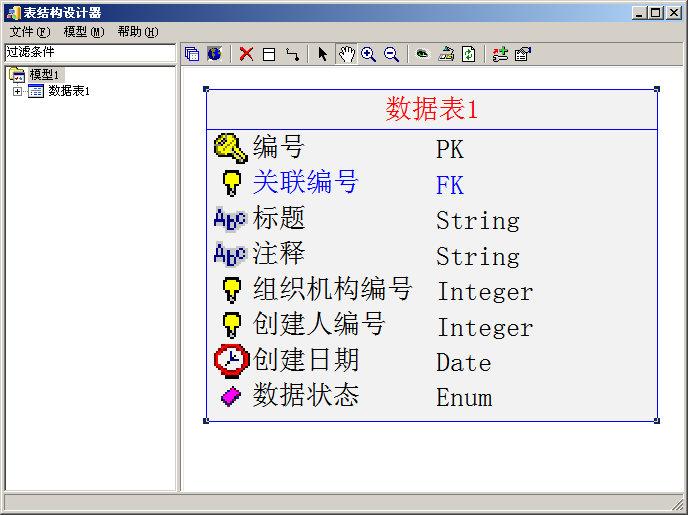The height and width of the screenshot is (515, 688).
Task: Click the new table rectangle tool
Action: click(269, 54)
